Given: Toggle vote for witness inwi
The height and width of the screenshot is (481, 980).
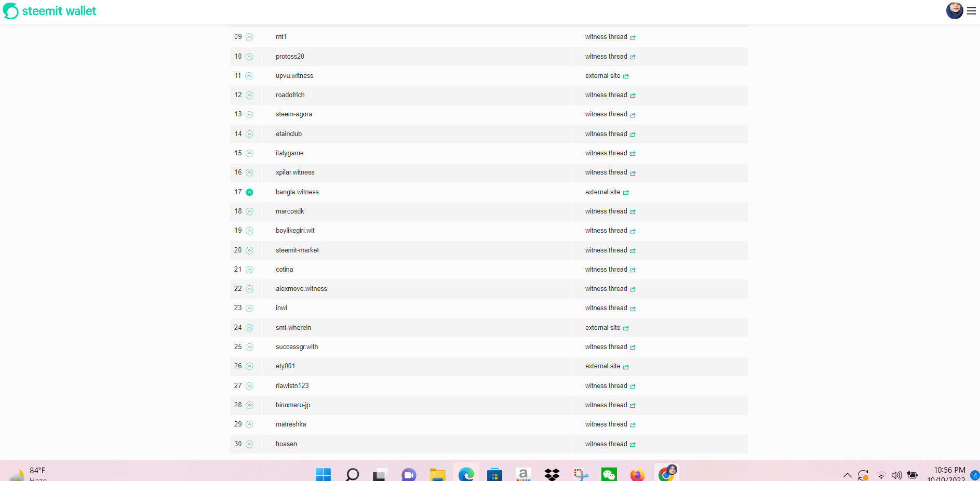Looking at the screenshot, I should [249, 308].
